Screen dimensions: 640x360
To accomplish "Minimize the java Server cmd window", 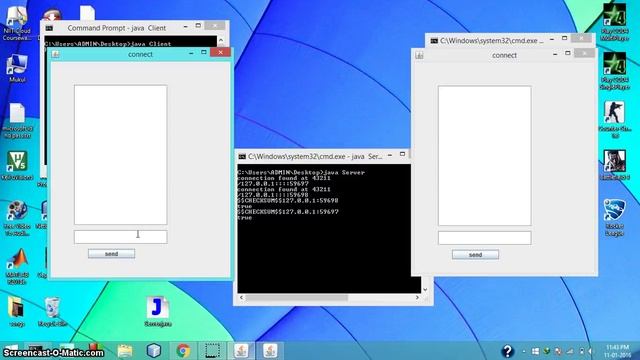I will click(390, 155).
